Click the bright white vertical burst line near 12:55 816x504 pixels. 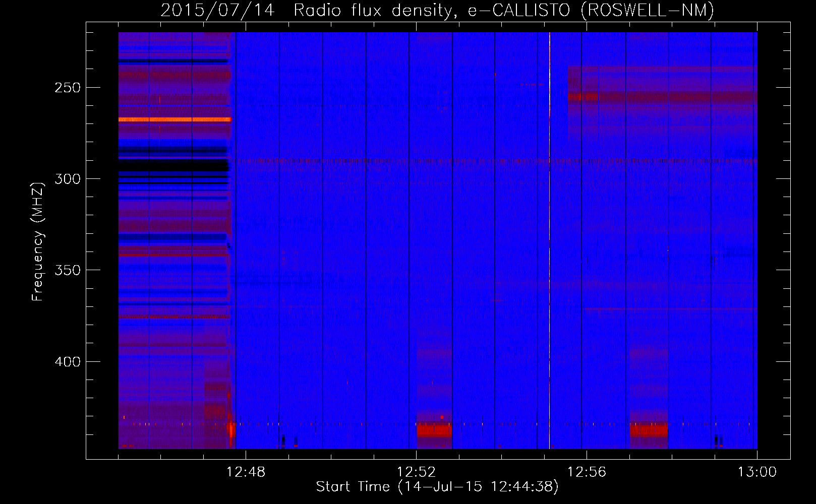[550, 240]
